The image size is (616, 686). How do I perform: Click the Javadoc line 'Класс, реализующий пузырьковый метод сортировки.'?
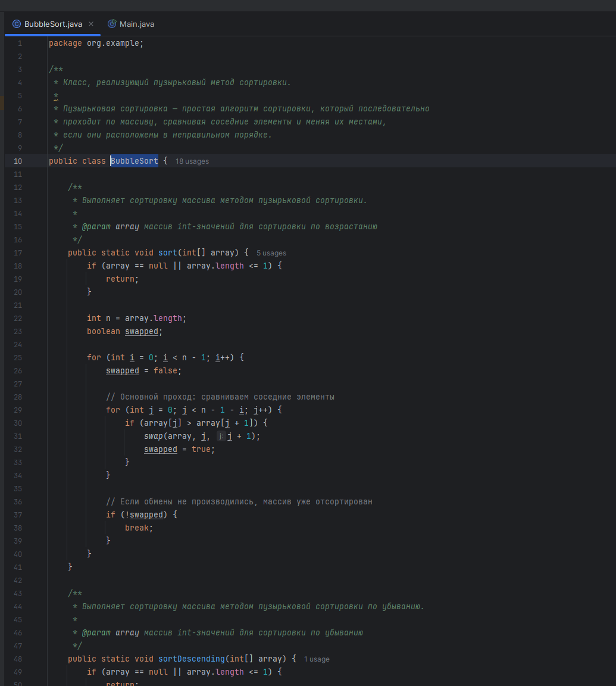point(177,83)
